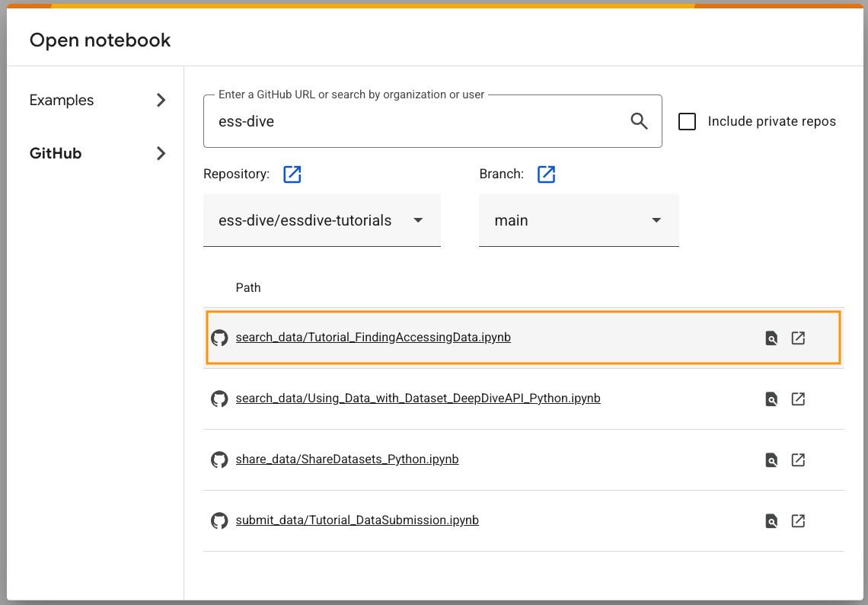Expand the Repository dropdown ess-dive/essdive-tutorials
Screen dimensions: 868x605
pos(321,220)
